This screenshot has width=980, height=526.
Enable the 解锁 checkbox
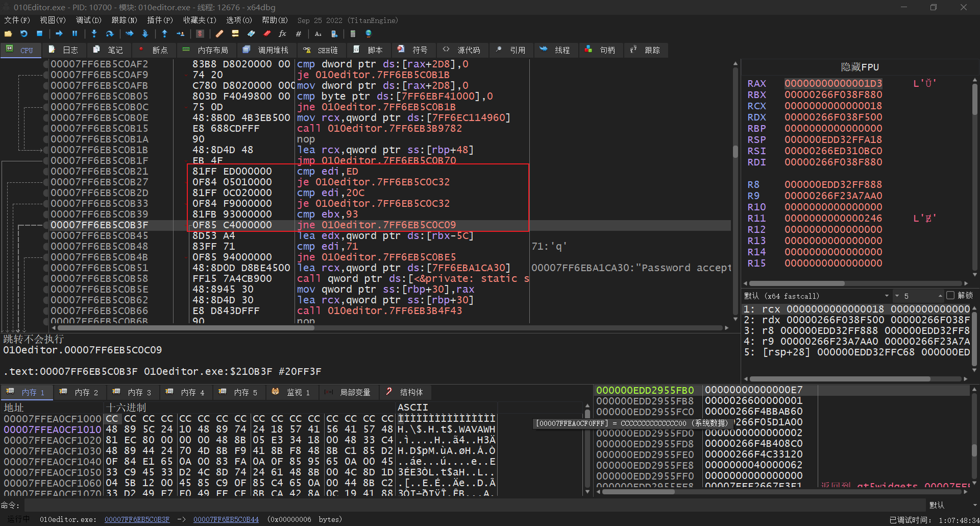pyautogui.click(x=950, y=296)
